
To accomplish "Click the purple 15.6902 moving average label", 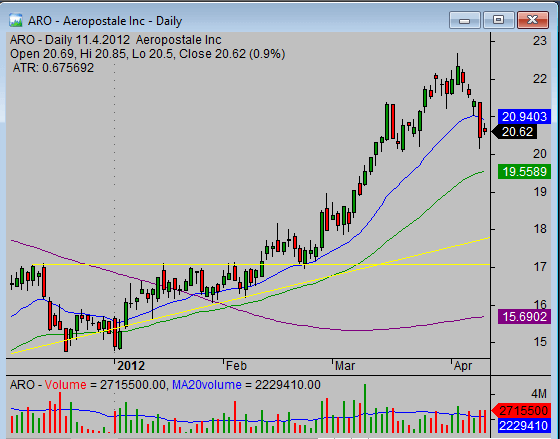I will tap(524, 317).
